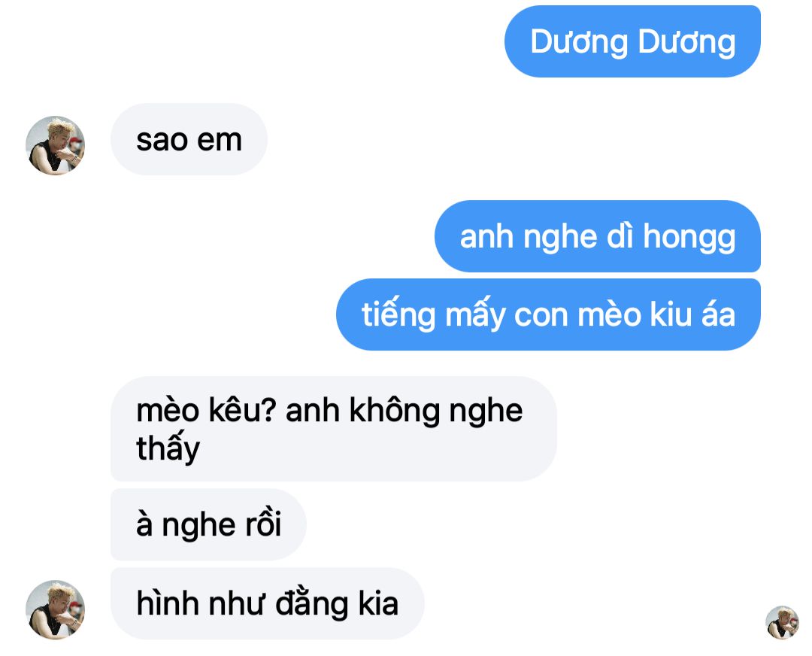Click the word "rồi" in the gray message

tap(263, 524)
